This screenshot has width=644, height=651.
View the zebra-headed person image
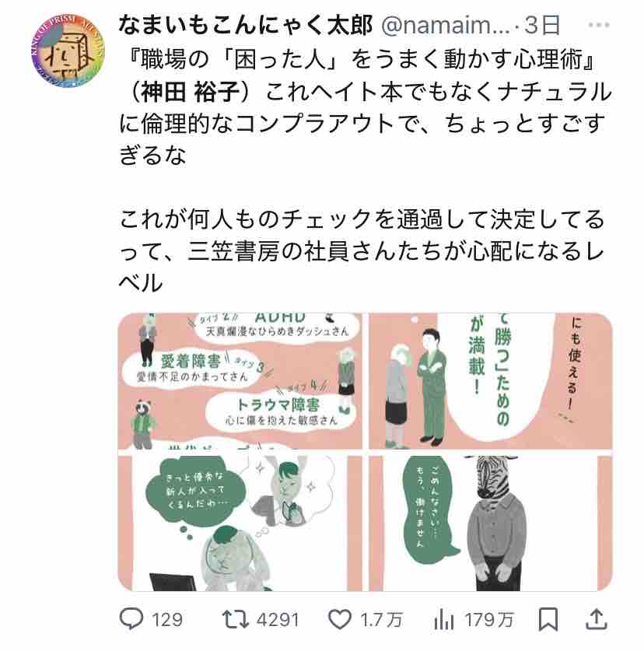tap(491, 523)
